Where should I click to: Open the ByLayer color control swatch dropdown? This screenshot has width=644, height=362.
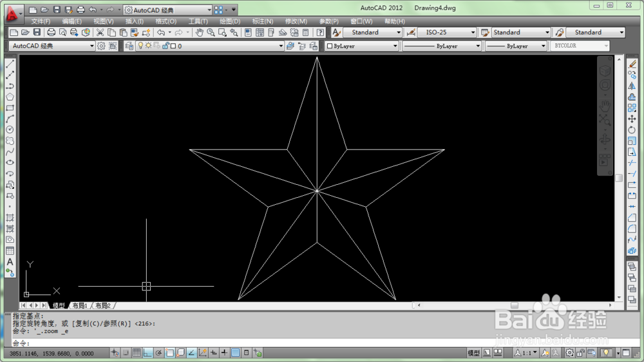click(362, 46)
